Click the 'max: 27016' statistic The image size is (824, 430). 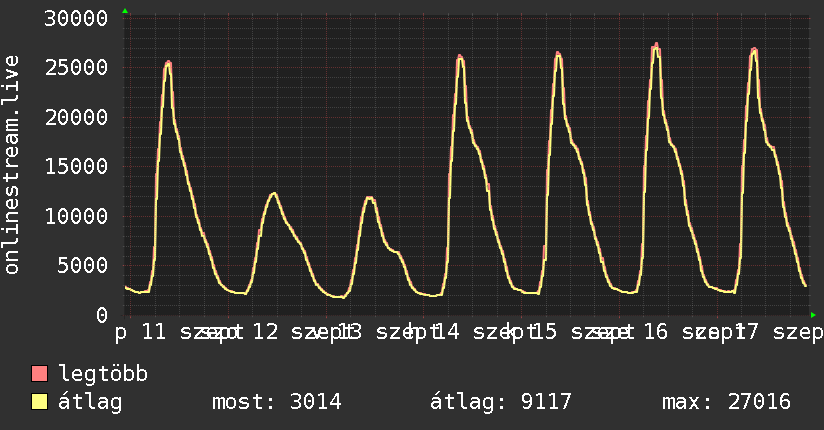[x=726, y=402]
